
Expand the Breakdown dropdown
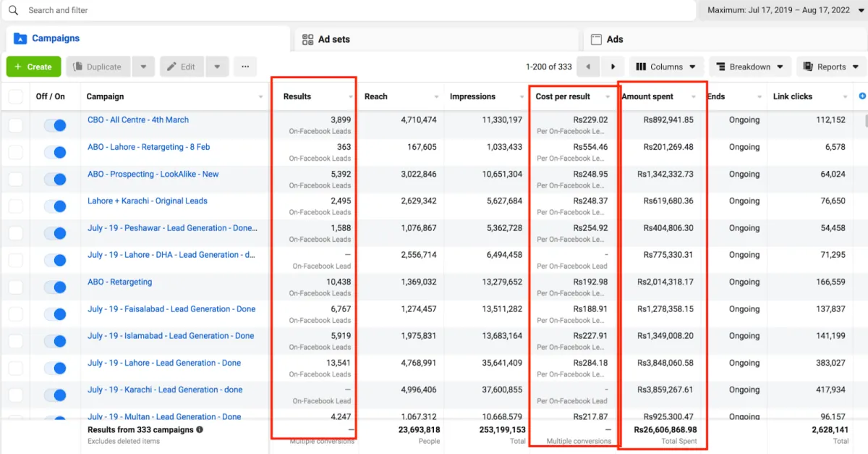749,67
